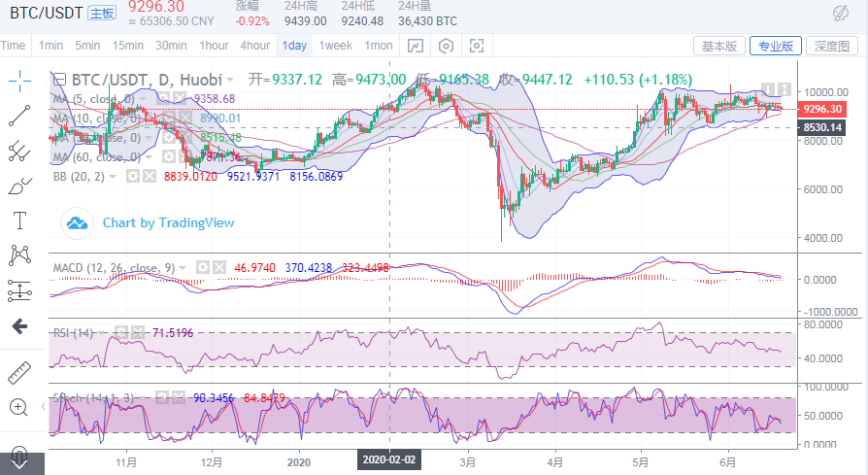Expand the BTC/USDT title dropdown arrow
The image size is (868, 475).
(229, 80)
